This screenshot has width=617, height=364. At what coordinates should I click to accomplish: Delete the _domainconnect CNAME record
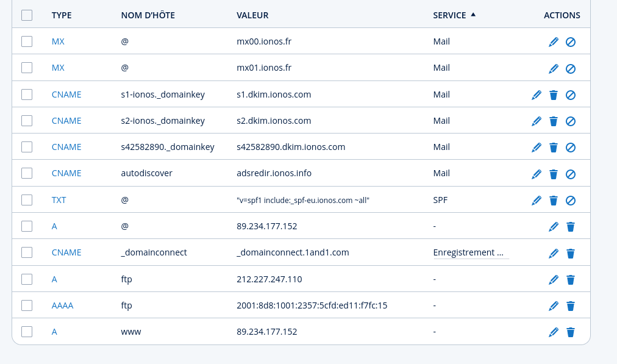point(571,253)
